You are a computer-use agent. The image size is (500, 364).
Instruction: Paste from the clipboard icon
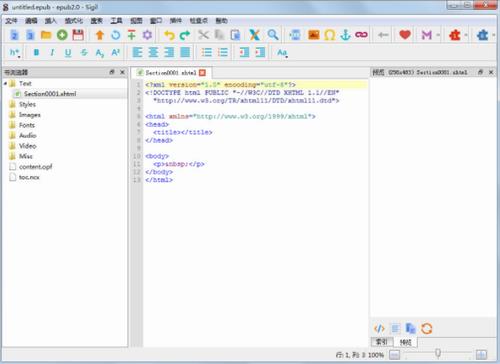[x=235, y=35]
